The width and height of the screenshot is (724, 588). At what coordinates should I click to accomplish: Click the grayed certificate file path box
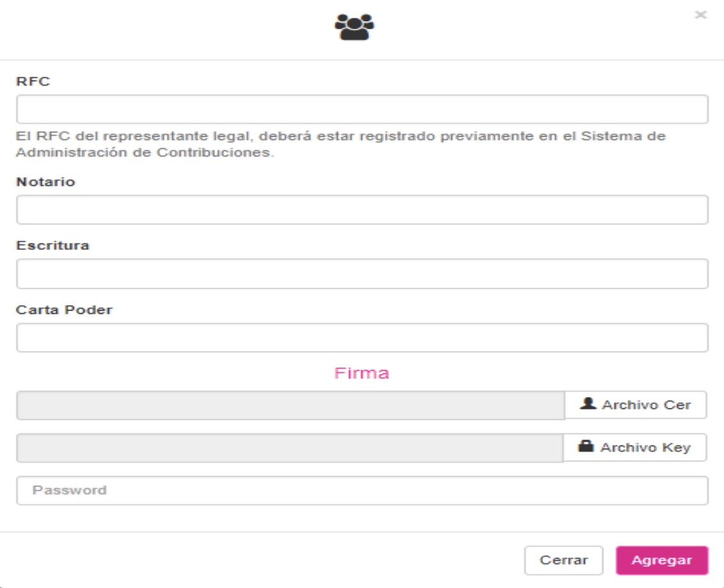290,405
